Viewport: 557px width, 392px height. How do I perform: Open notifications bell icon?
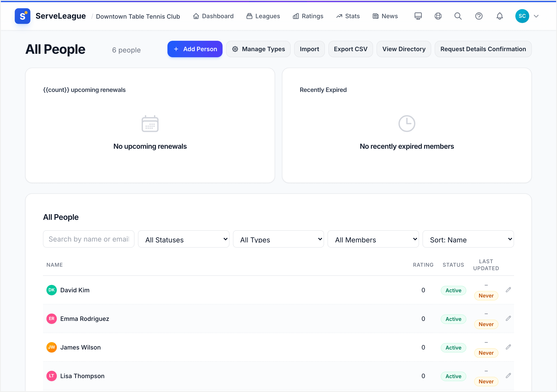point(500,16)
